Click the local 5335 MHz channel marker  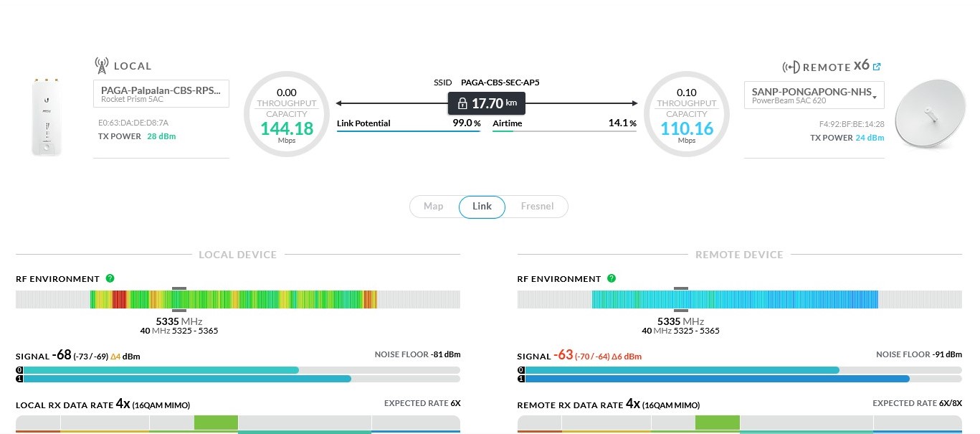[x=179, y=288]
